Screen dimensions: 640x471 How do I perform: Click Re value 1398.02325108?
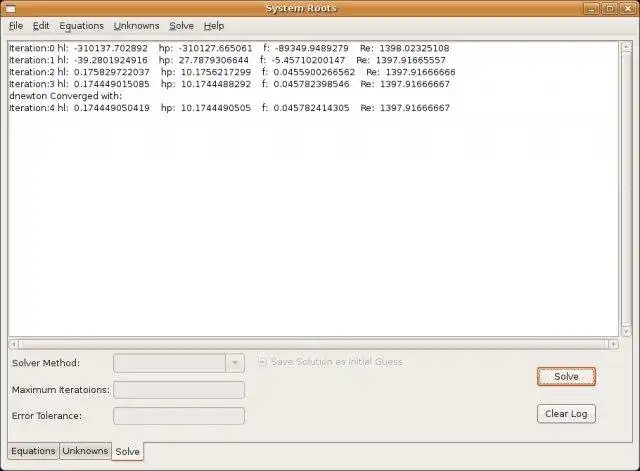pyautogui.click(x=414, y=48)
